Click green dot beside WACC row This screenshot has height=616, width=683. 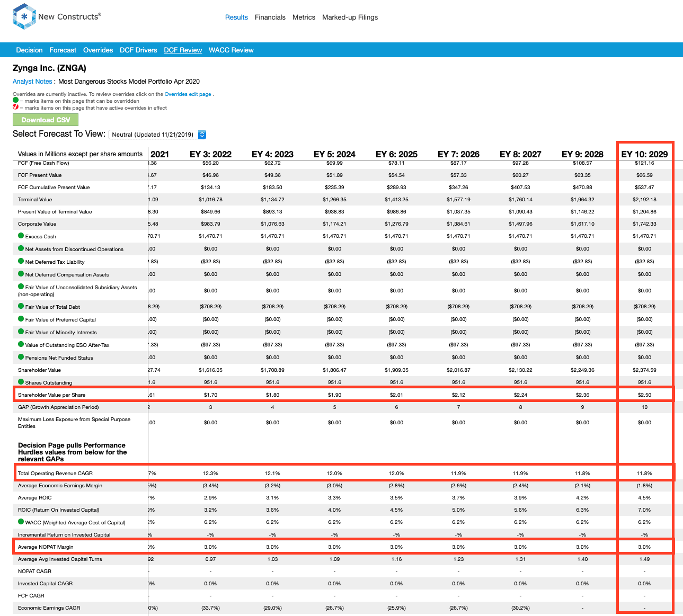click(x=21, y=522)
